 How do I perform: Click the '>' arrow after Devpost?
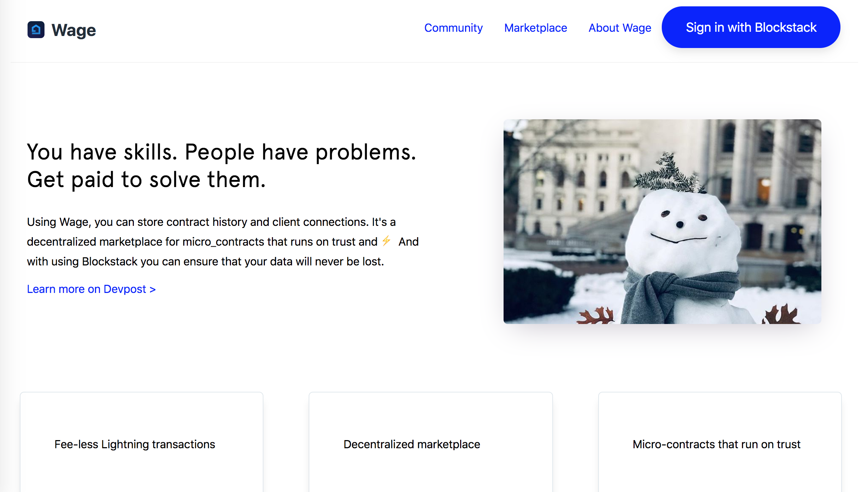click(x=153, y=289)
